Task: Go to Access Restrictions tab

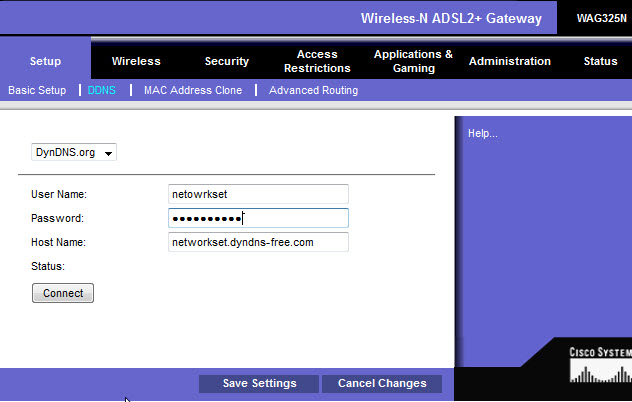Action: click(x=317, y=61)
